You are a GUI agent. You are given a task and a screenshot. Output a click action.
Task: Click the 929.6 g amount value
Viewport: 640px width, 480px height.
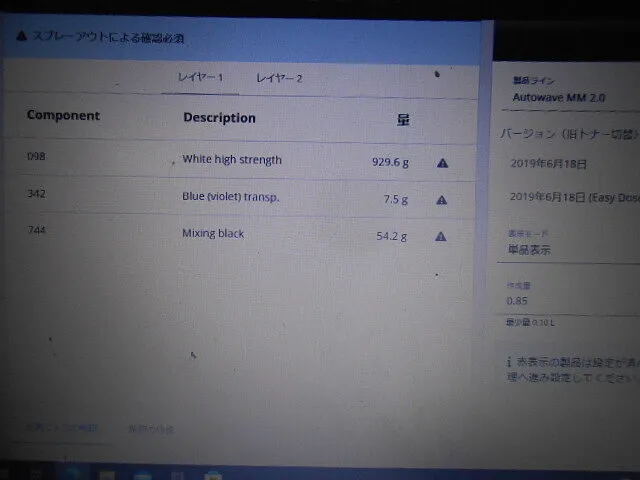point(390,162)
